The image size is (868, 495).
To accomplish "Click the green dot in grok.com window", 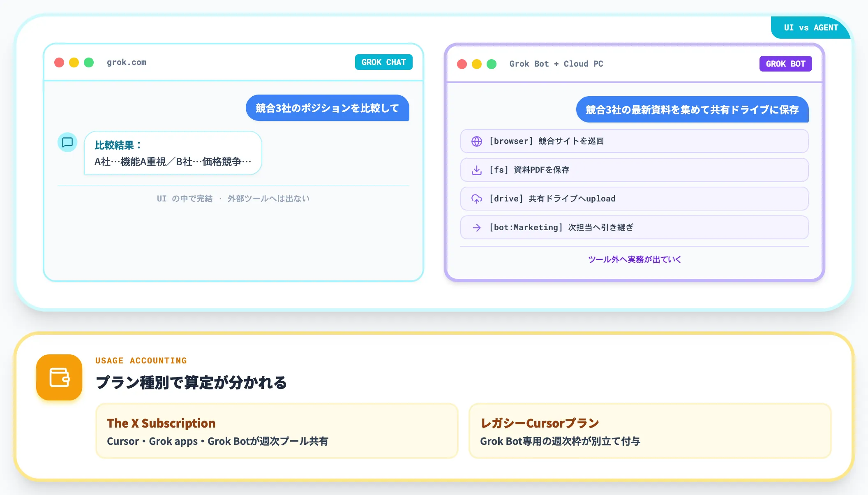I will click(x=89, y=62).
